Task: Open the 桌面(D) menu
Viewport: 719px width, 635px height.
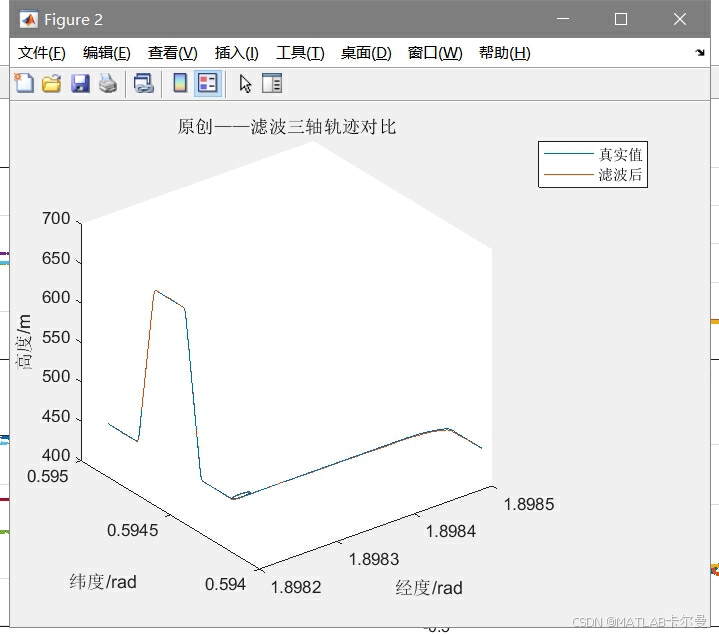Action: pos(366,53)
